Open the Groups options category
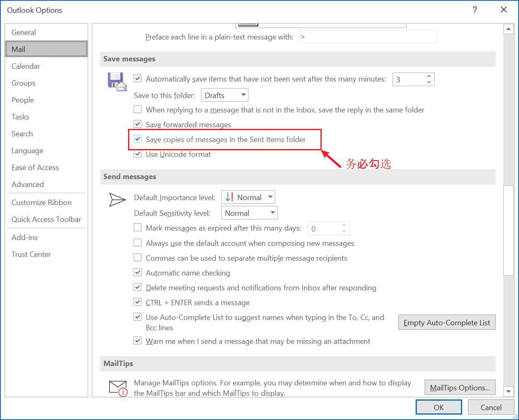The image size is (519, 420). pyautogui.click(x=46, y=83)
